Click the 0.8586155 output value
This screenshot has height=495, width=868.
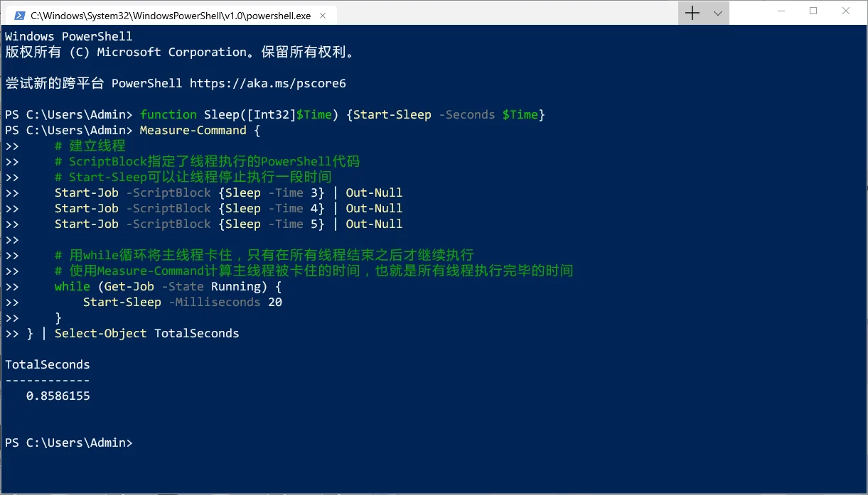58,396
